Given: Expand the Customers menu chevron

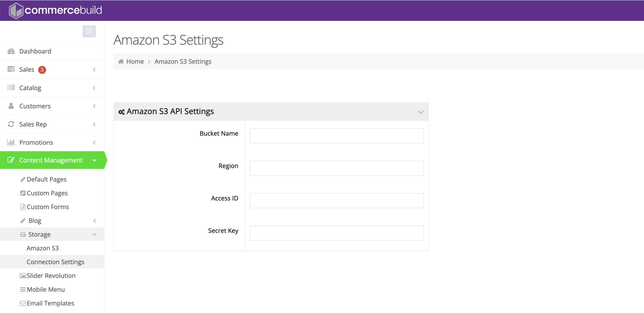Looking at the screenshot, I should (94, 106).
